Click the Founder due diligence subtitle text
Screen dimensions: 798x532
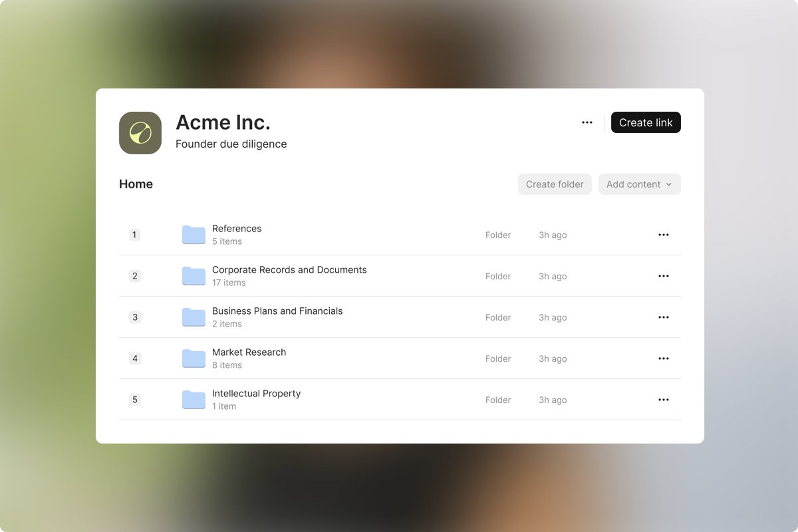(x=231, y=144)
